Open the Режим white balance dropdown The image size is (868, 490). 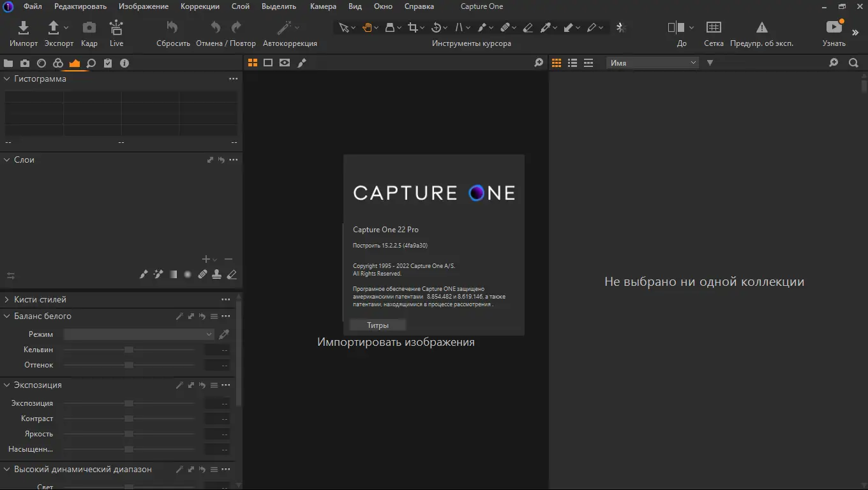pos(138,334)
